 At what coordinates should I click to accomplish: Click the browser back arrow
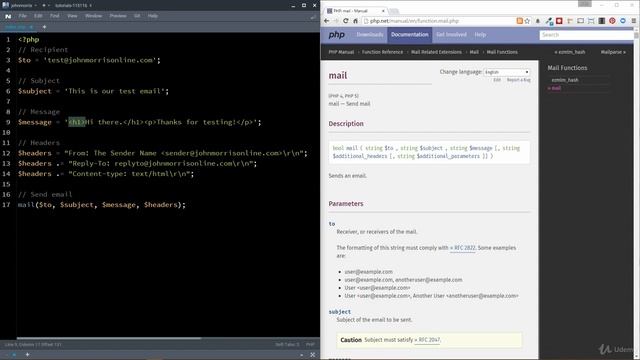tap(326, 21)
